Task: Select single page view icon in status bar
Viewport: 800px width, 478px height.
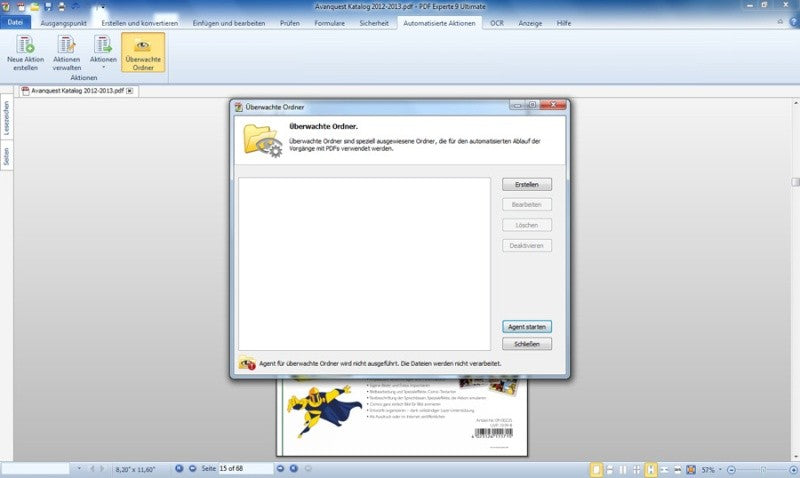Action: 595,469
